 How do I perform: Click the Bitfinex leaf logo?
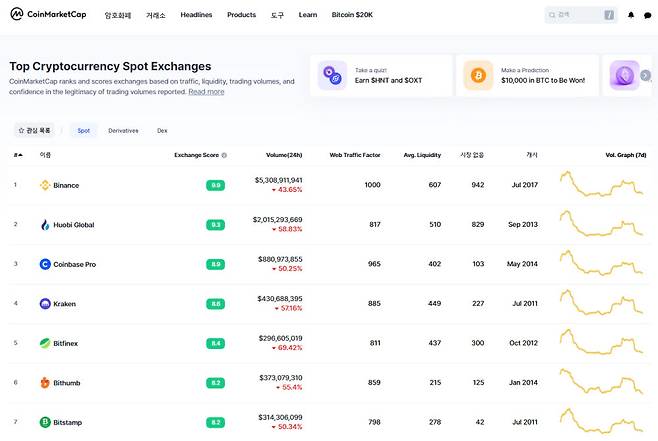[x=45, y=343]
